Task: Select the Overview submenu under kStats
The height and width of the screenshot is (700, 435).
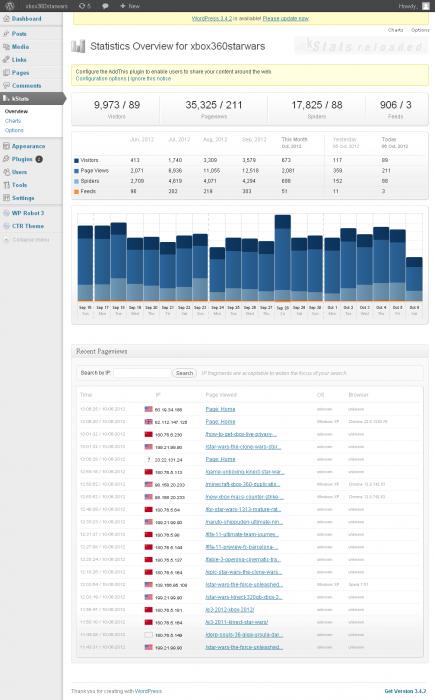Action: (16, 111)
